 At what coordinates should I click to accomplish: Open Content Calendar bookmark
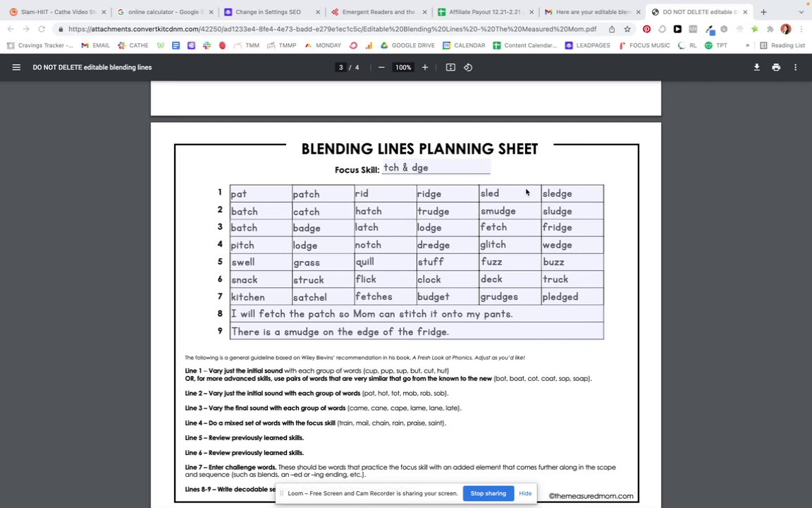(x=525, y=46)
